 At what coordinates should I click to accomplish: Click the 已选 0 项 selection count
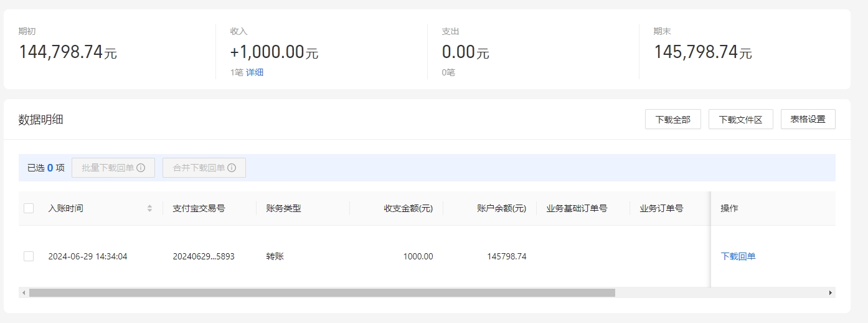pos(46,168)
